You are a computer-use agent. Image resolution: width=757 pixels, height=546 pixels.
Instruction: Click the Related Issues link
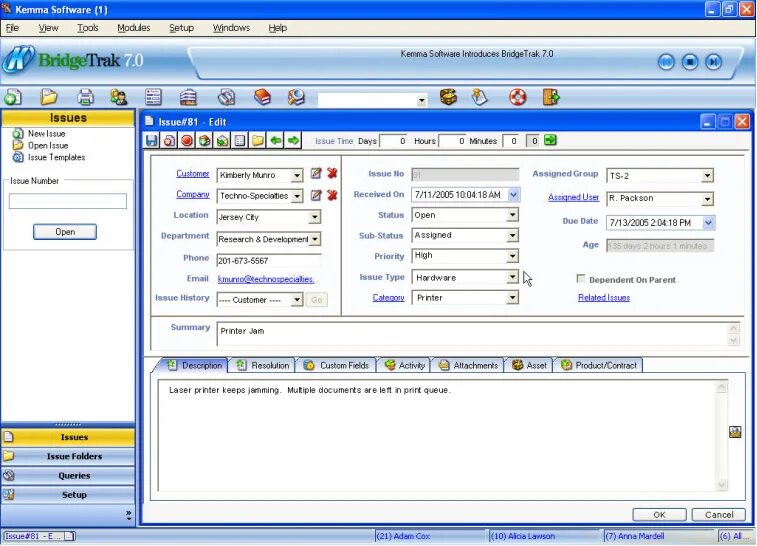pyautogui.click(x=604, y=298)
